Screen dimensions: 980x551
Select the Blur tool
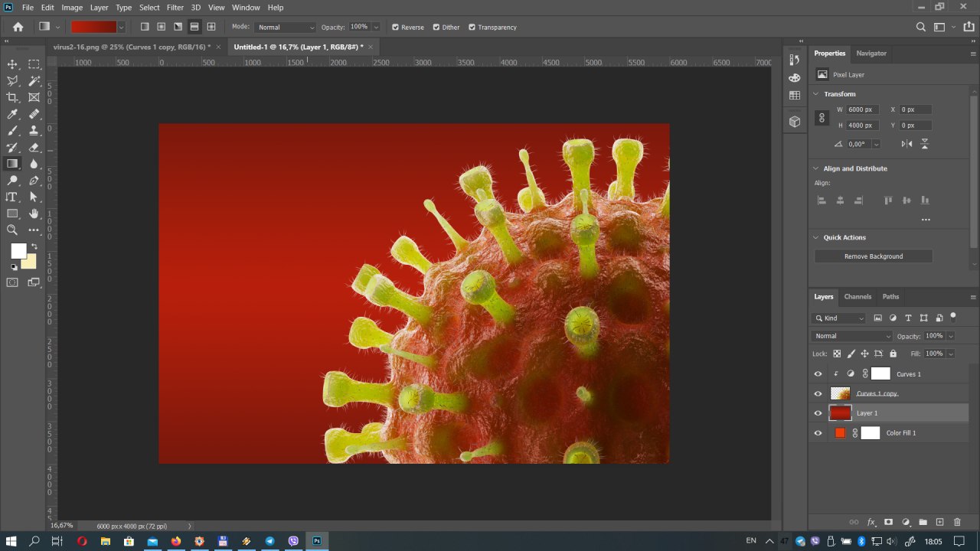point(34,164)
